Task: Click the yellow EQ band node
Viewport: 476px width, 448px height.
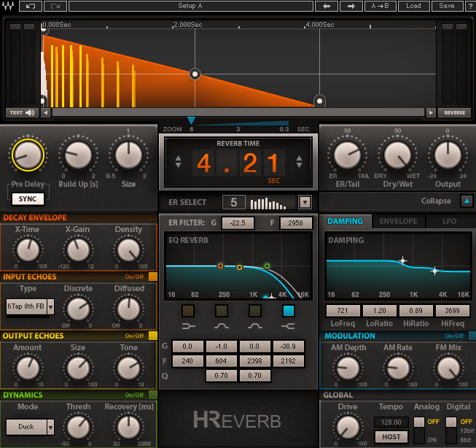Action: [x=240, y=268]
